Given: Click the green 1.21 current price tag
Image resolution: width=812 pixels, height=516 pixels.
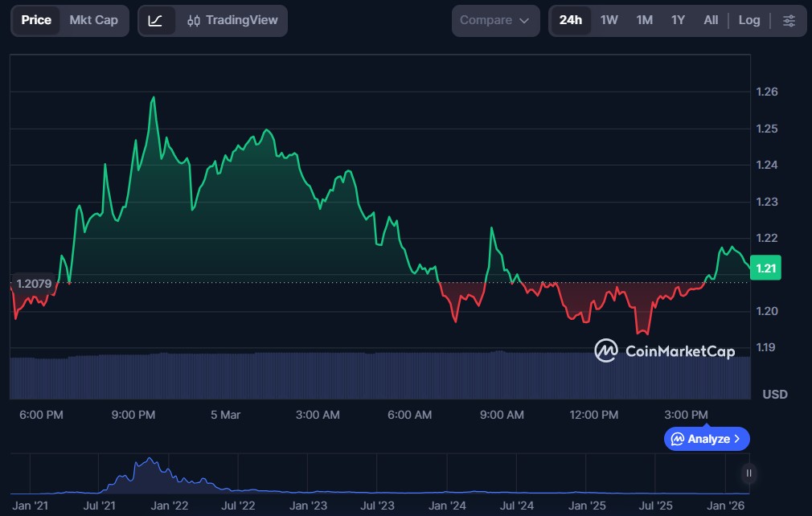Looking at the screenshot, I should [765, 268].
